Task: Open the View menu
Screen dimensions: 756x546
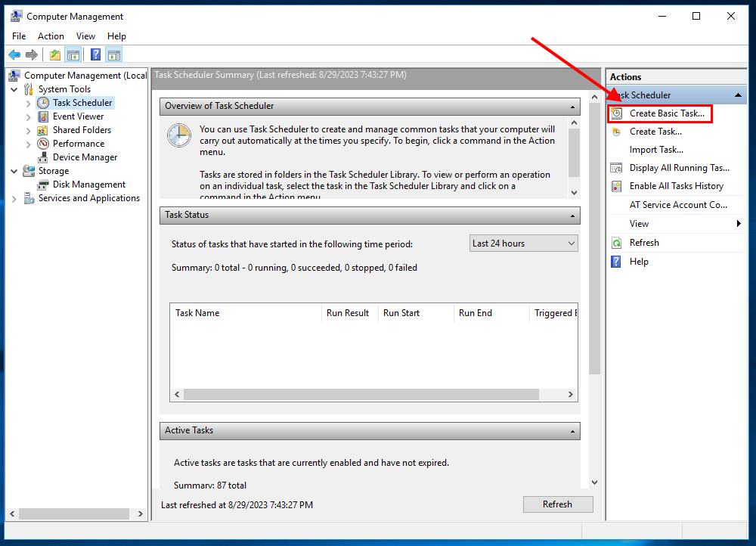Action: tap(85, 36)
